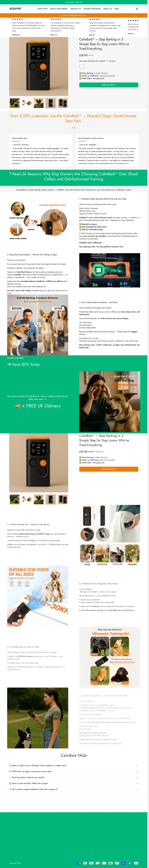
Task: Select the second CalmBark quantity option circle
Action: [x=87, y=66]
